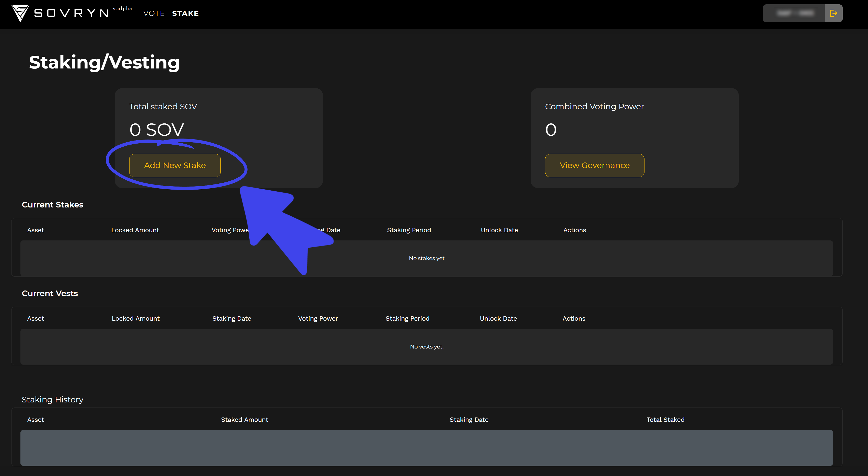Image resolution: width=868 pixels, height=476 pixels.
Task: Click Asset column header in Current Stakes
Action: coord(36,230)
